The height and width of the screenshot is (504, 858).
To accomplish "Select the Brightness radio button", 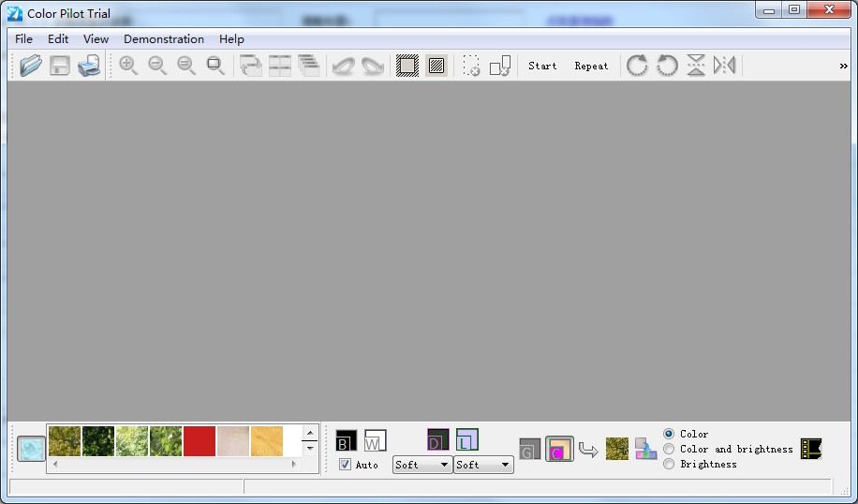I will point(669,464).
